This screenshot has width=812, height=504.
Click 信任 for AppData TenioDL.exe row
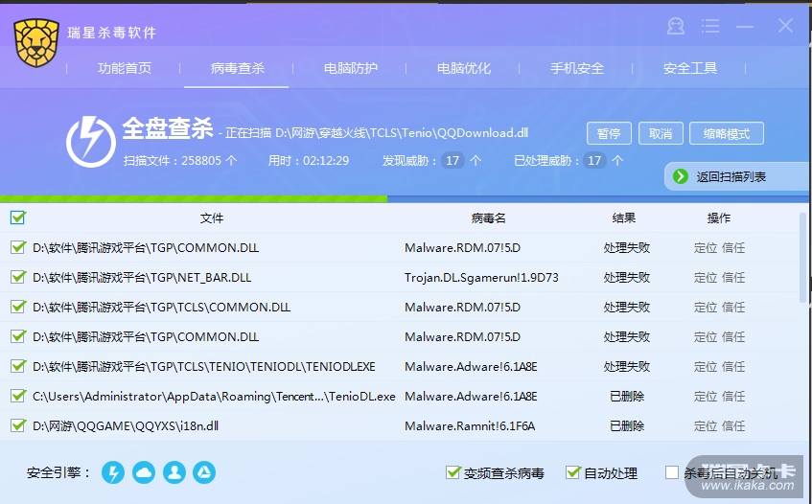[x=733, y=397]
